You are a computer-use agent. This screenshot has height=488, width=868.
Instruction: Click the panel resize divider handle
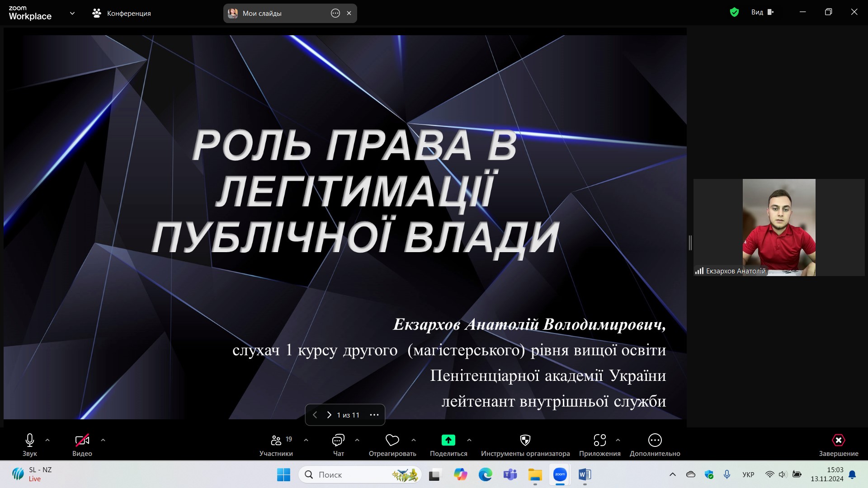tap(690, 243)
